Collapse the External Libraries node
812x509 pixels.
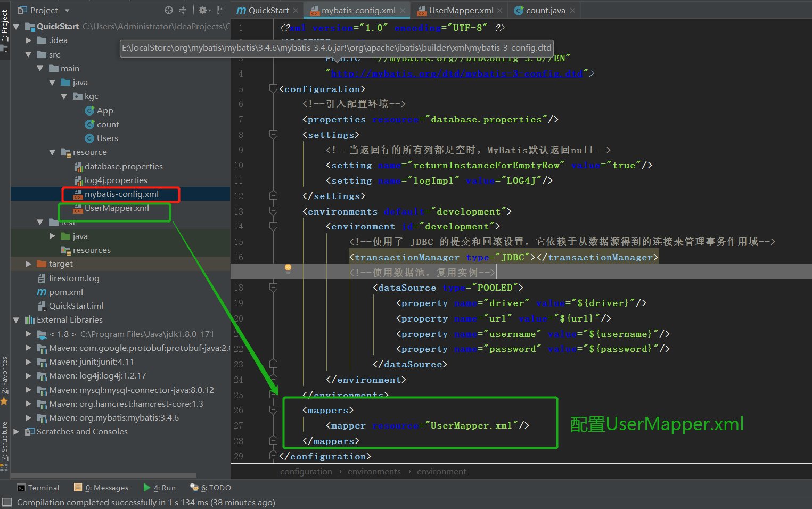tap(15, 319)
